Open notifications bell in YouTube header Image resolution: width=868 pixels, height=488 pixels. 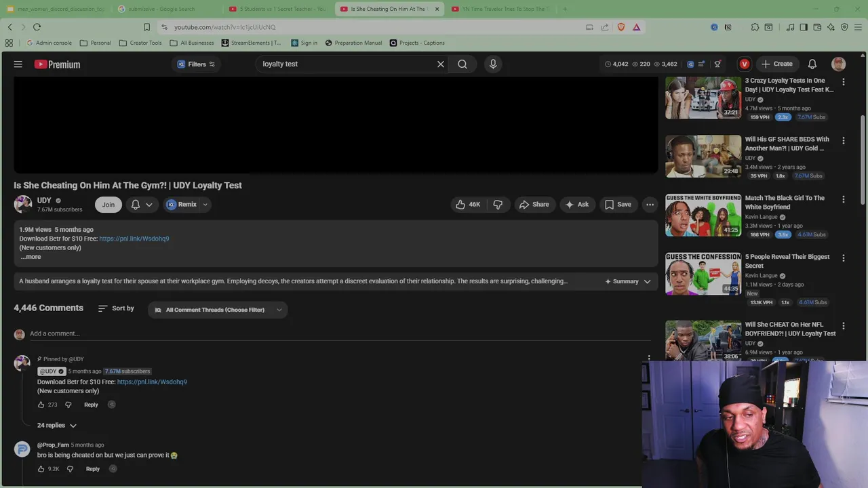(812, 64)
